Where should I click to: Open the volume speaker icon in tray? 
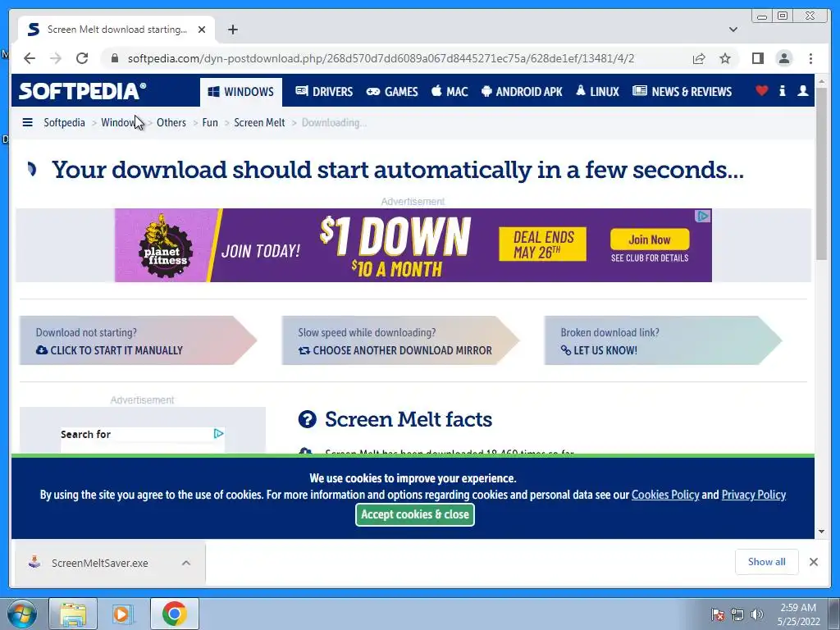tap(757, 614)
